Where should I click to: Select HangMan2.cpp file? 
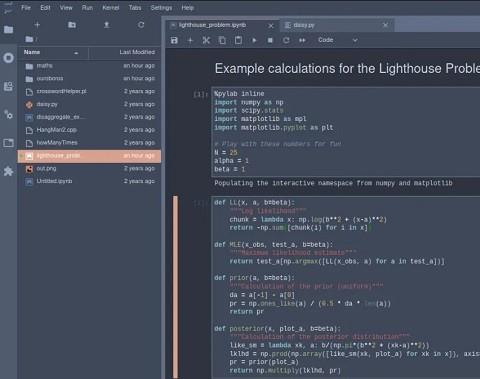tap(89, 130)
